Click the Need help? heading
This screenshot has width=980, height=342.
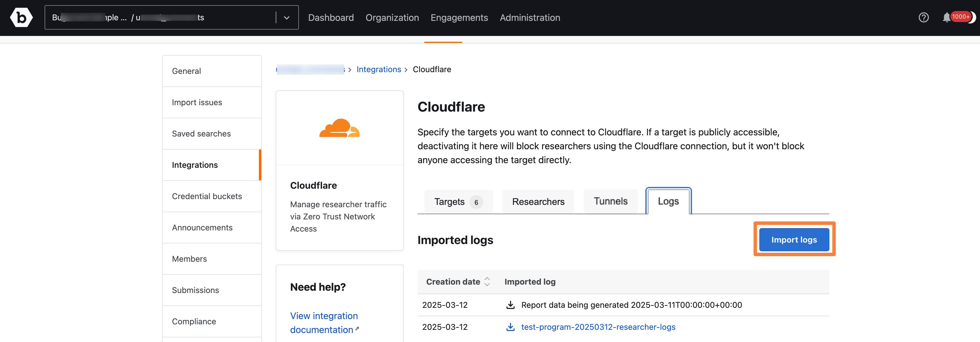point(318,287)
